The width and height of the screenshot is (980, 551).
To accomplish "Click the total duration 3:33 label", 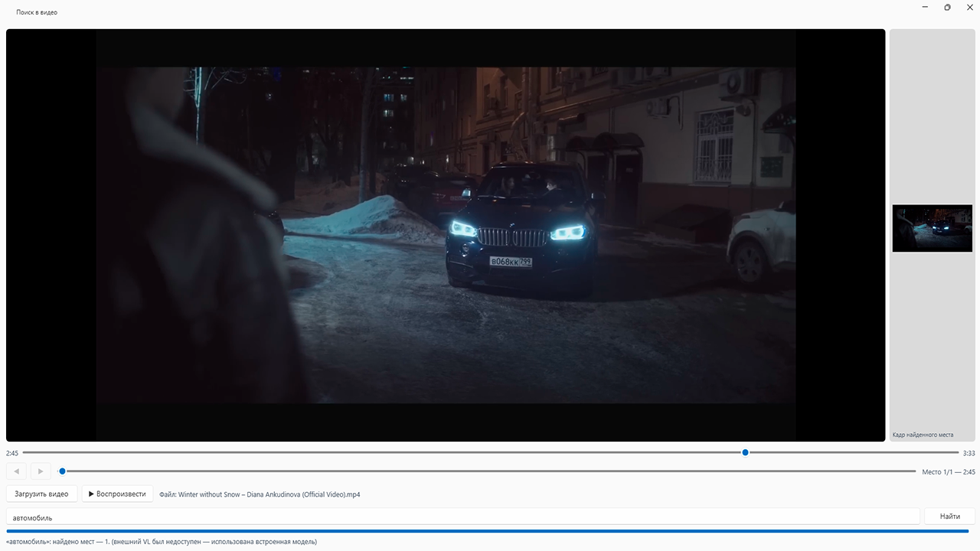I will 969,453.
